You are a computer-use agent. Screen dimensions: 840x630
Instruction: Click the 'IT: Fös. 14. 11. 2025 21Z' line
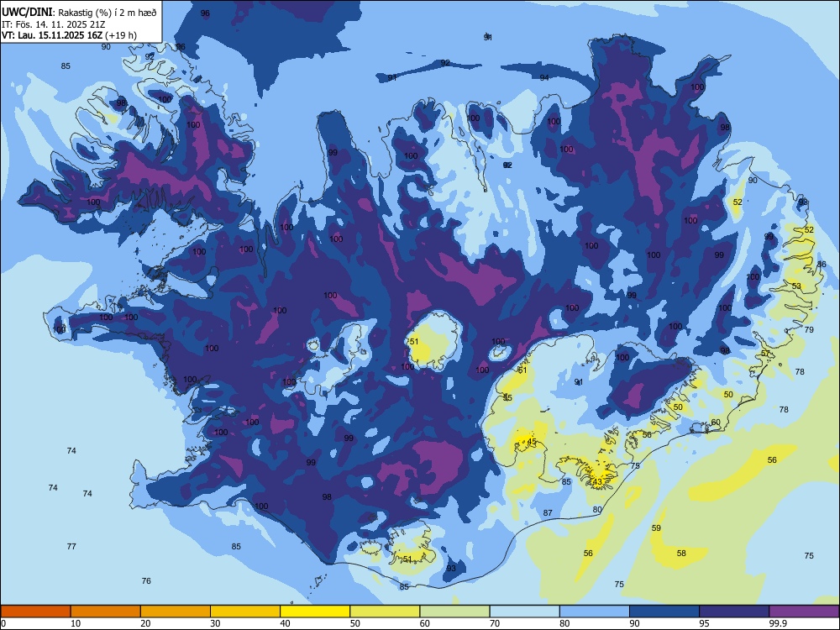[x=54, y=24]
